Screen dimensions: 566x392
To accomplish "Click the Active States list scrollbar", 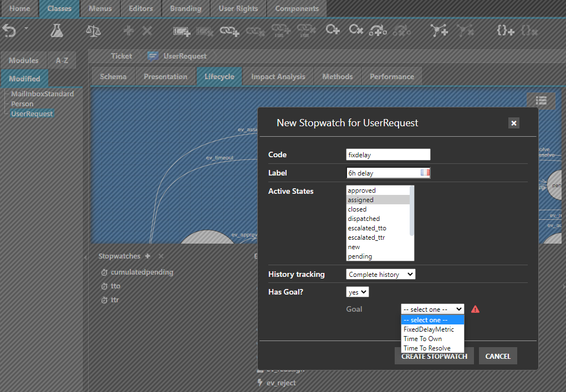I will pyautogui.click(x=412, y=211).
